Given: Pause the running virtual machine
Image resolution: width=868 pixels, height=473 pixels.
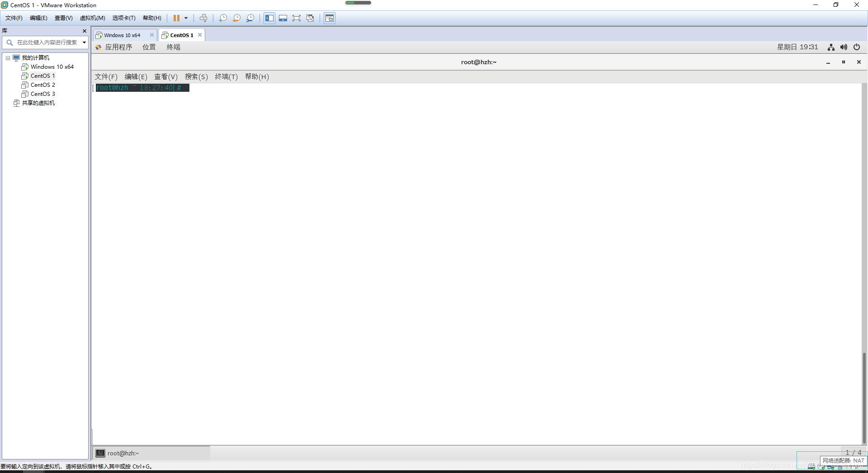Looking at the screenshot, I should (x=176, y=18).
